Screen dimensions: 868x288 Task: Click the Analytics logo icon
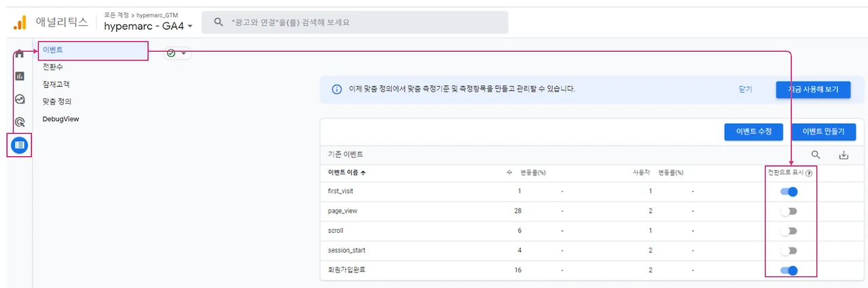pyautogui.click(x=19, y=22)
